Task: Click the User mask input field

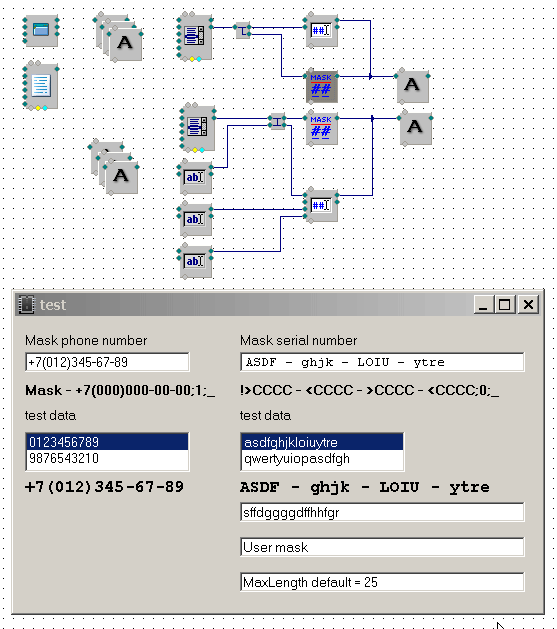Action: tap(382, 547)
